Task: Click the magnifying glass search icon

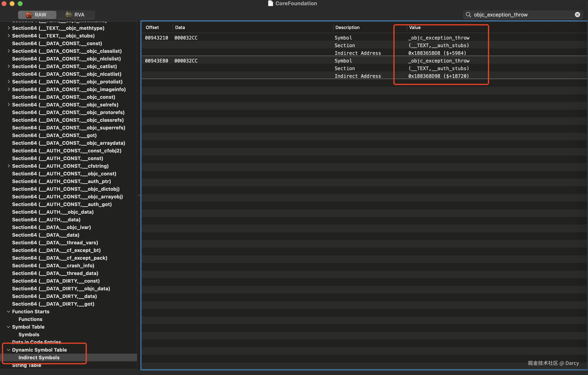Action: 468,15
